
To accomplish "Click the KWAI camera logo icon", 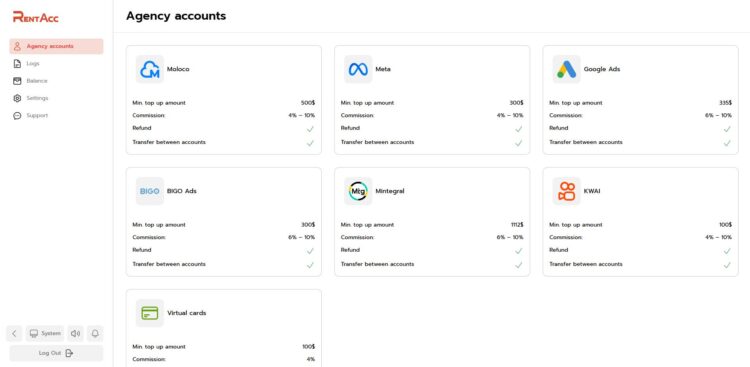I will pyautogui.click(x=567, y=191).
